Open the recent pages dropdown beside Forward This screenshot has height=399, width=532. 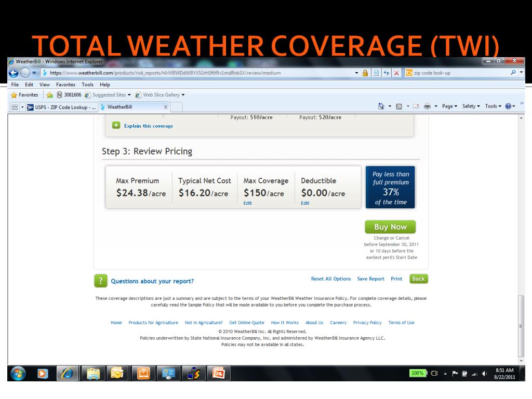(x=34, y=73)
